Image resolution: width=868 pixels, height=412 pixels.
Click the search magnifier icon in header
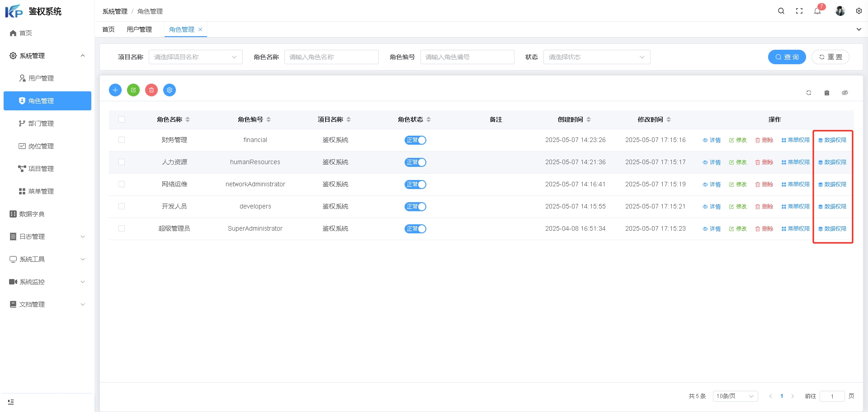coord(781,11)
